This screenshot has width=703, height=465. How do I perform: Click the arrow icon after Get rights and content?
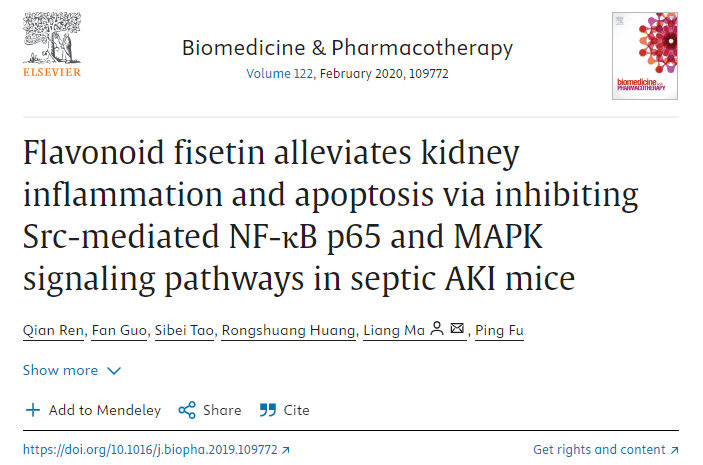click(674, 450)
